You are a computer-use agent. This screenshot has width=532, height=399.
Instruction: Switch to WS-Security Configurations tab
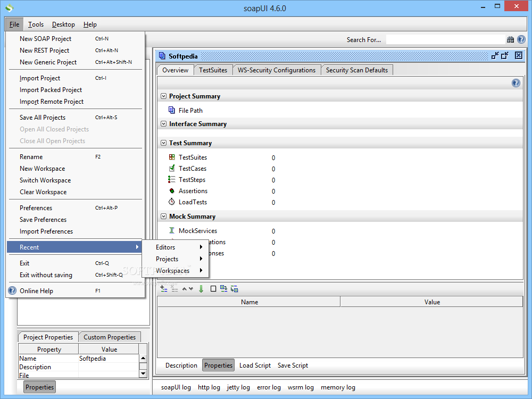(x=277, y=70)
